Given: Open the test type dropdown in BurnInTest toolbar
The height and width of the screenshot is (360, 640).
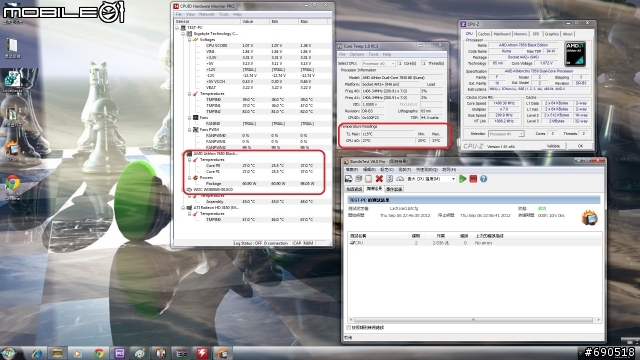Looking at the screenshot, I should tap(431, 179).
